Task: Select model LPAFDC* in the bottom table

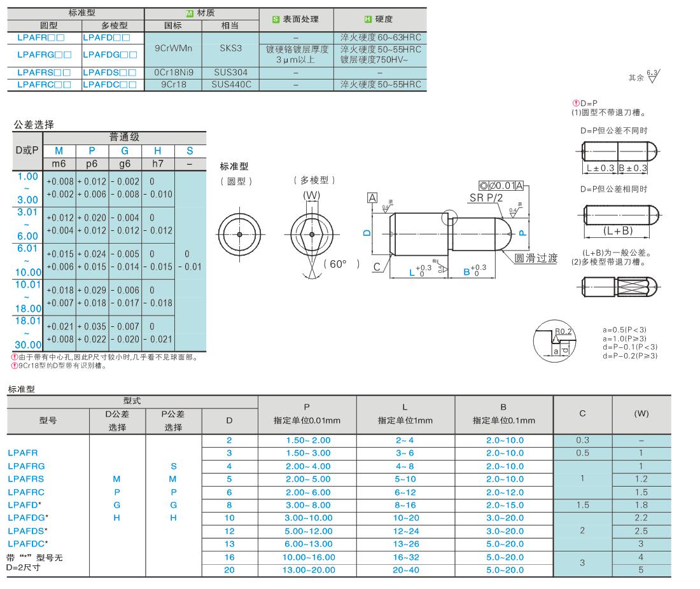Action: pyautogui.click(x=27, y=543)
